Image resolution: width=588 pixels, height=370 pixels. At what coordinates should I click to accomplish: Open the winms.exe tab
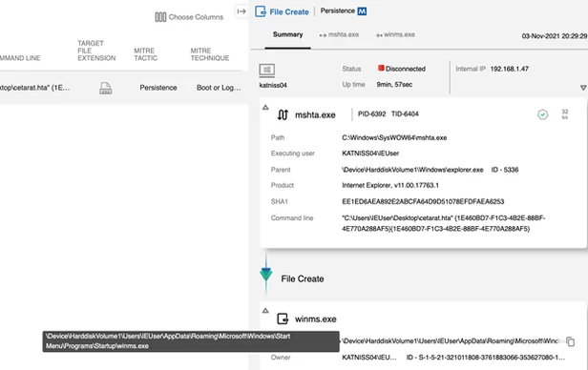coord(395,35)
